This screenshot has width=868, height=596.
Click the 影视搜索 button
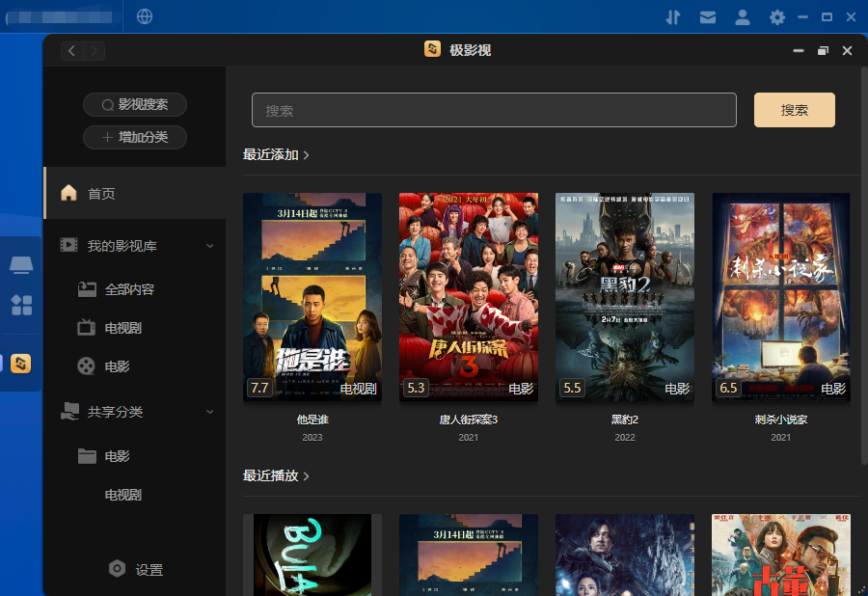click(134, 104)
